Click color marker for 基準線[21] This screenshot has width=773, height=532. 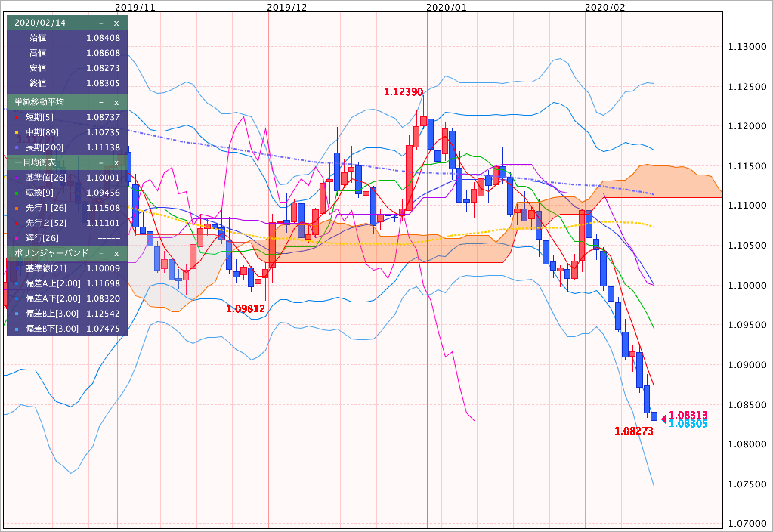pyautogui.click(x=17, y=269)
